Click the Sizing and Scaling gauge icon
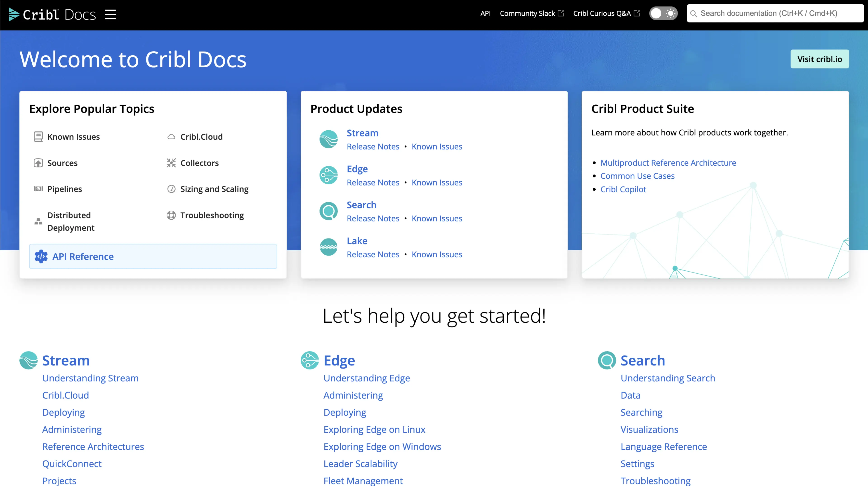This screenshot has width=868, height=486. (171, 189)
